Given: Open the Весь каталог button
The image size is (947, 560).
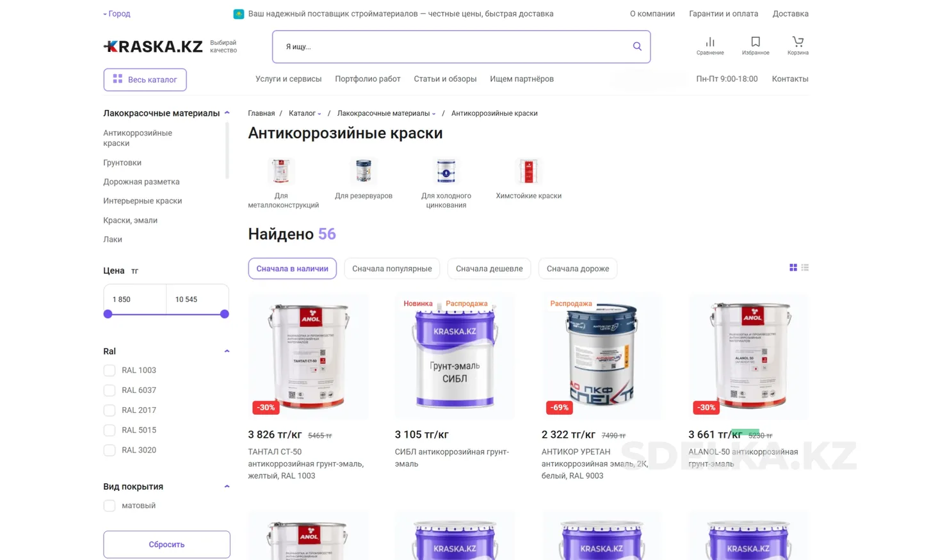Looking at the screenshot, I should [x=145, y=79].
